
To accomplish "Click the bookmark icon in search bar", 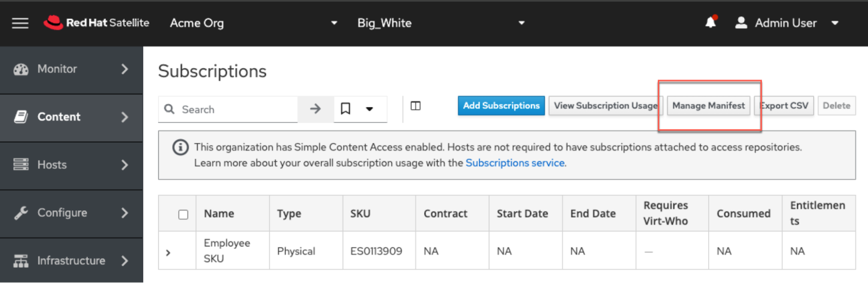I will tap(346, 109).
